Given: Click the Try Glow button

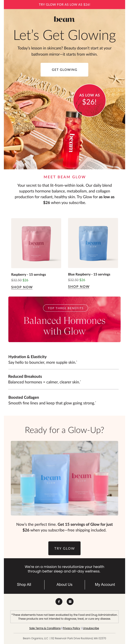Looking at the screenshot, I should [x=64, y=548].
